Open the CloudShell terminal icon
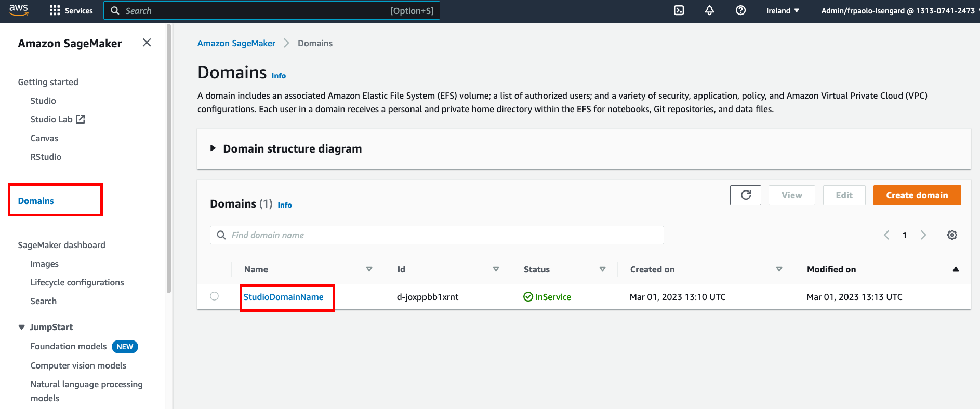980x409 pixels. pos(679,10)
